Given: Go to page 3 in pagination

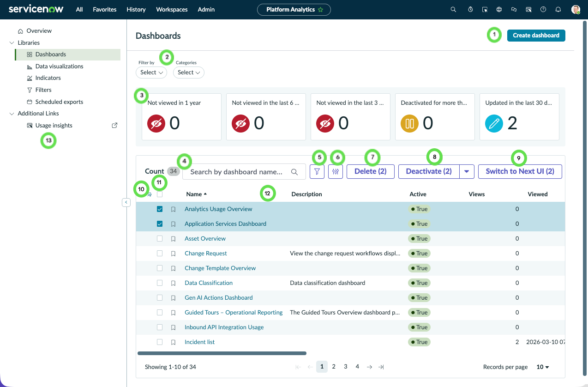Looking at the screenshot, I should (345, 367).
